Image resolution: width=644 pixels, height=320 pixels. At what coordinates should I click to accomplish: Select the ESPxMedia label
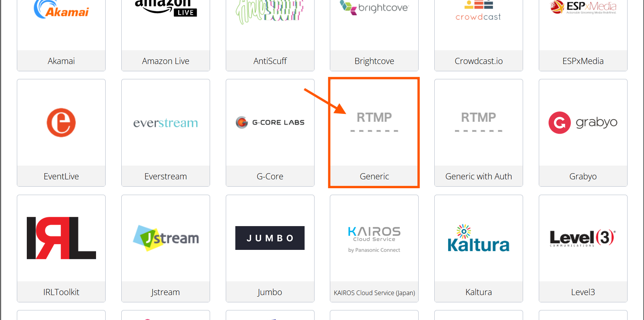pyautogui.click(x=583, y=61)
